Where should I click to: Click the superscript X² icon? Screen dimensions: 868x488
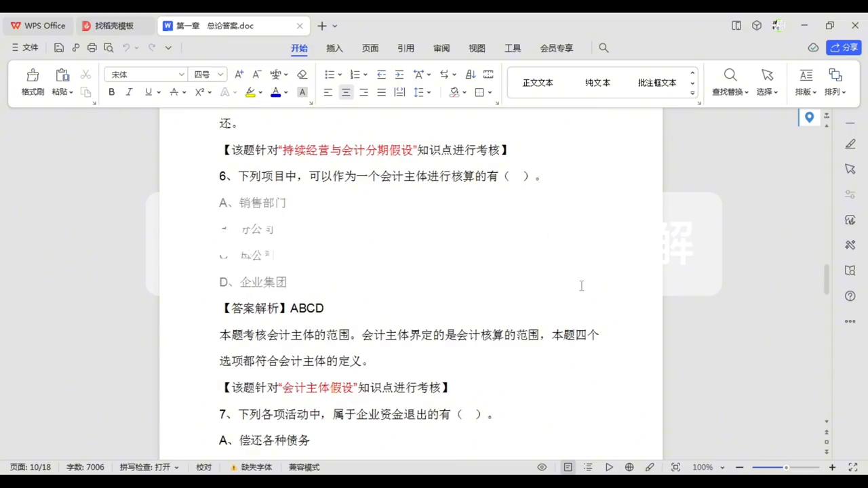199,92
